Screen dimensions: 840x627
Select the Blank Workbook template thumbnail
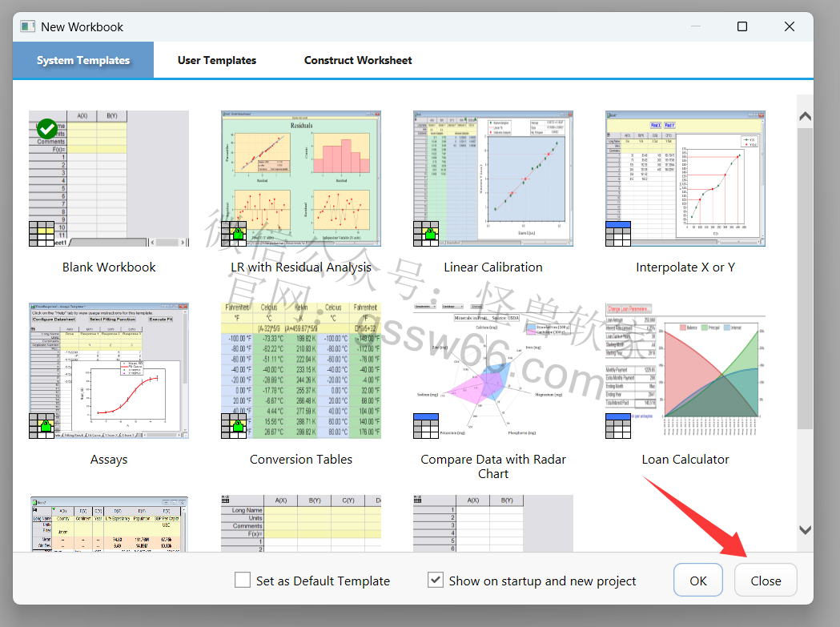point(109,179)
